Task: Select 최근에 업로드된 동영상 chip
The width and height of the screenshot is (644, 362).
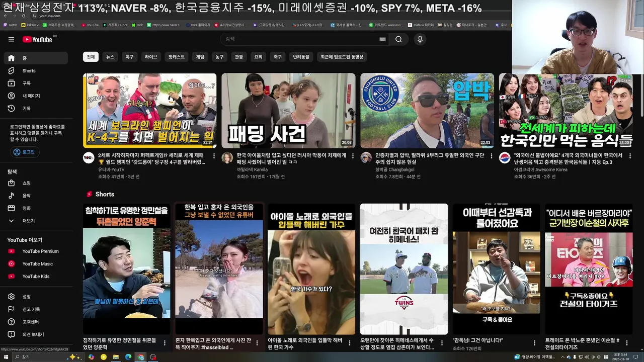Action: pyautogui.click(x=342, y=57)
